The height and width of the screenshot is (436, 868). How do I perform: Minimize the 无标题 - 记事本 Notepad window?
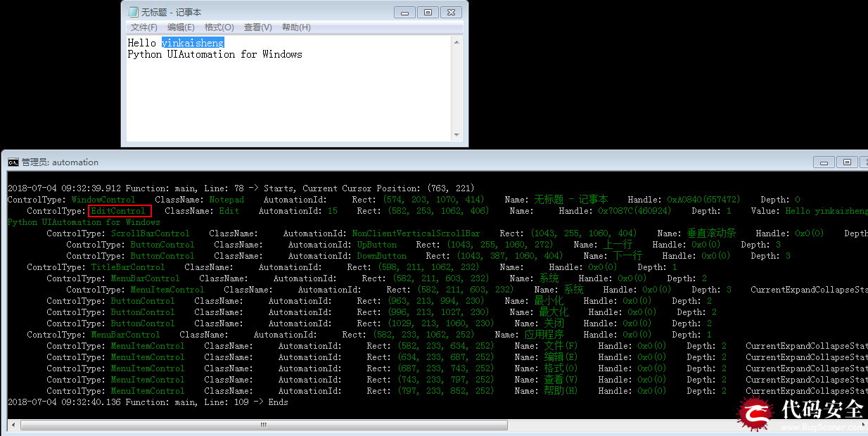[404, 12]
